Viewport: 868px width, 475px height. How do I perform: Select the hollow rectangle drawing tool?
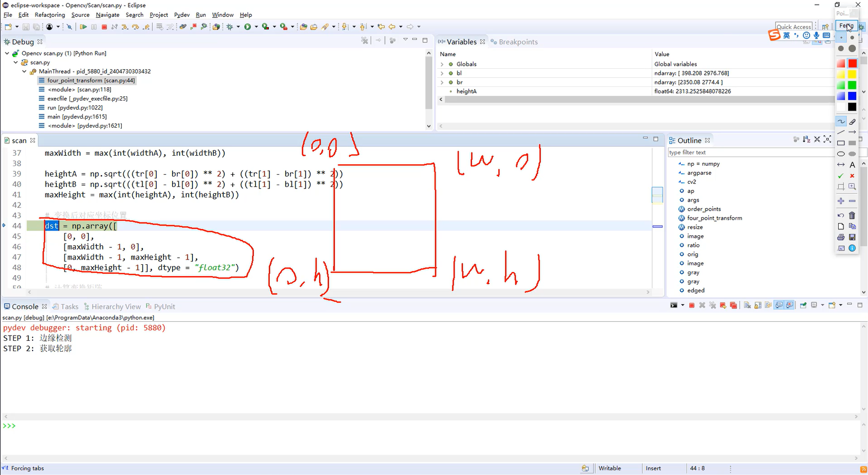[841, 143]
